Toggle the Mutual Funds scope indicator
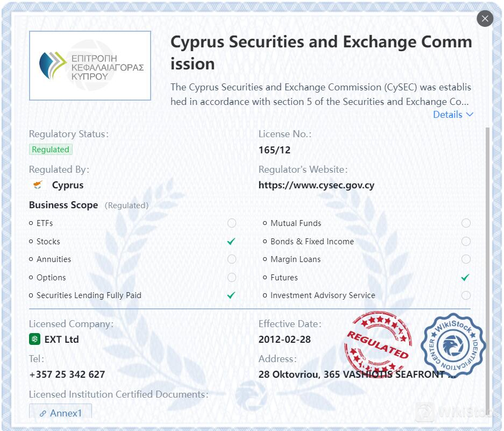The image size is (504, 431). pyautogui.click(x=466, y=223)
